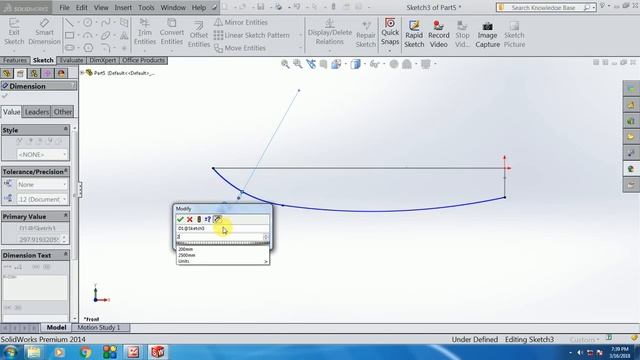640x360 pixels.
Task: Click the value input field in Modify dialog
Action: tap(220, 237)
